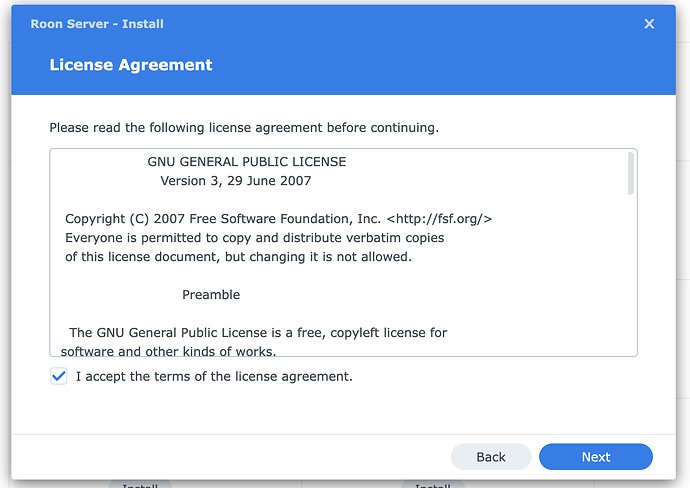Close the Roon Server install dialog
Viewport: 690px width, 488px height.
pos(649,24)
